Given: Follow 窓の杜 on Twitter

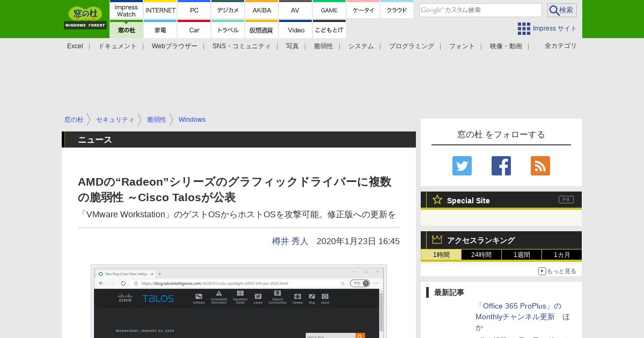Looking at the screenshot, I should point(462,166).
